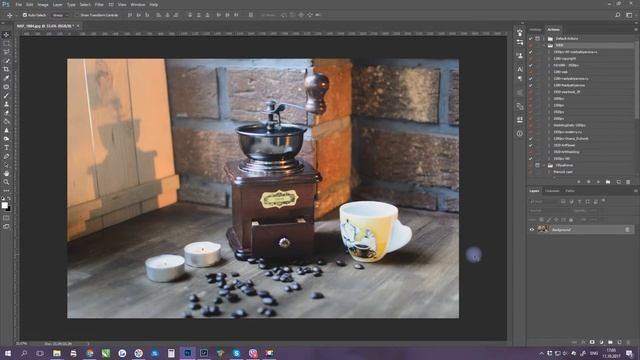Open the Actions panel flyout menu
The image size is (640, 360).
pos(636,29)
